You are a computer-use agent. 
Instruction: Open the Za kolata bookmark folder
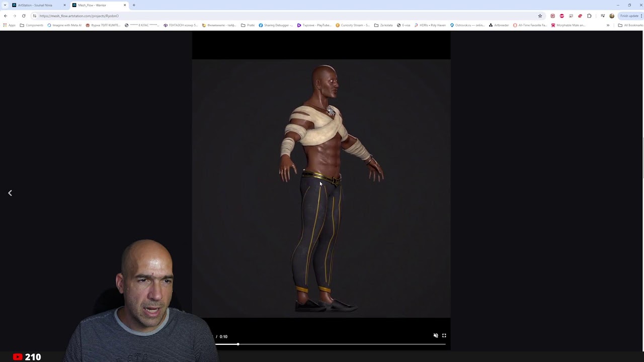(x=383, y=25)
